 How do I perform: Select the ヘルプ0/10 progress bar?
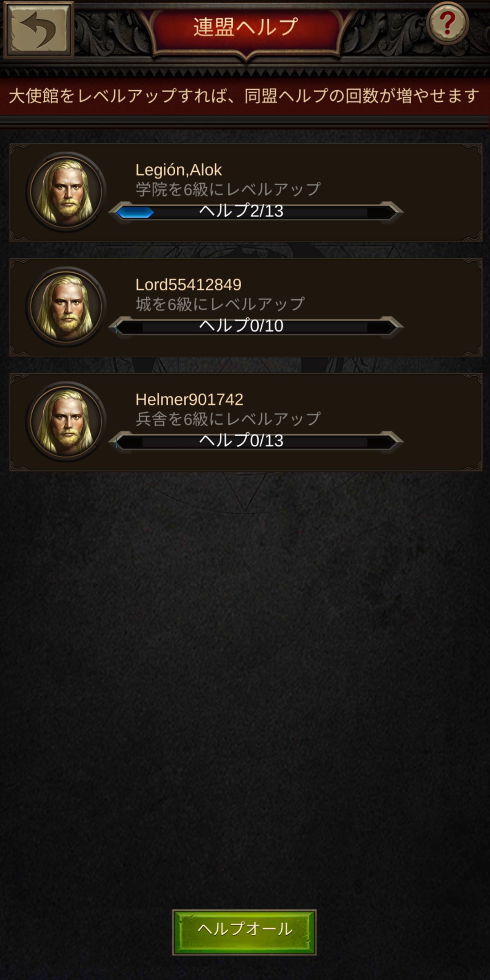pos(256,327)
